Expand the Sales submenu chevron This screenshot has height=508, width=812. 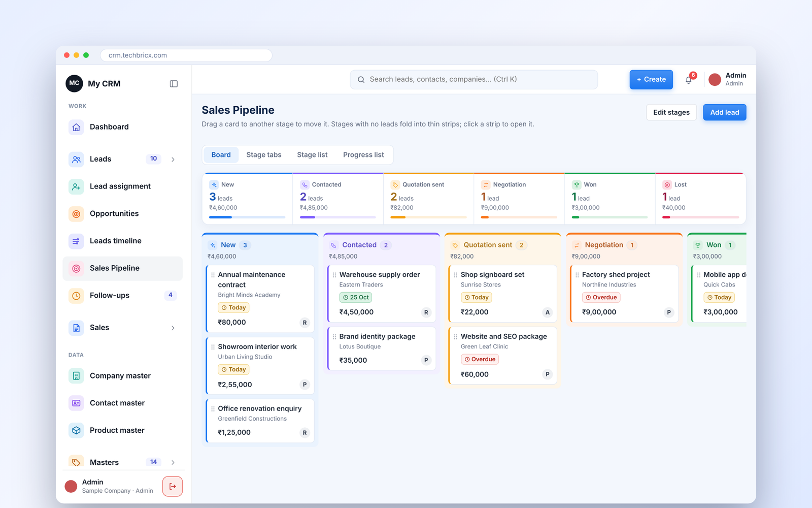pos(173,328)
